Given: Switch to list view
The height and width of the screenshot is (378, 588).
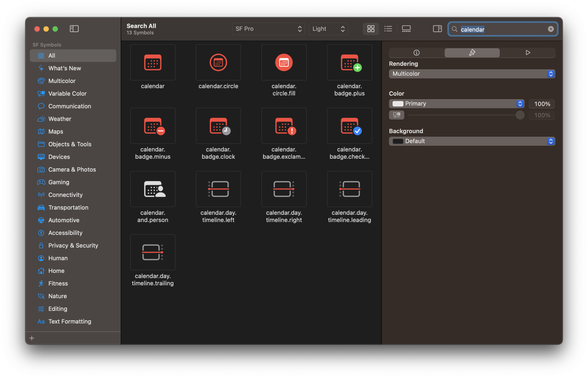Looking at the screenshot, I should (x=388, y=29).
